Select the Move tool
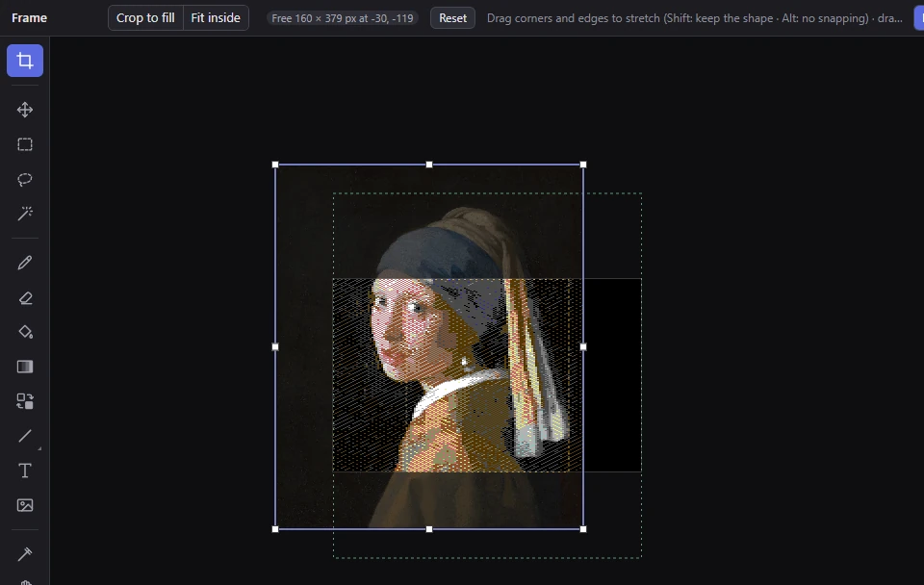The height and width of the screenshot is (585, 924). tap(25, 110)
